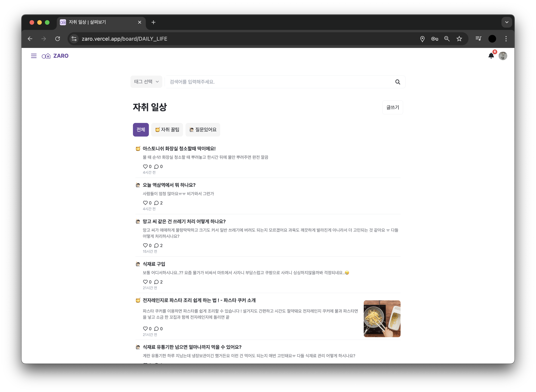The height and width of the screenshot is (392, 536).
Task: Open post 아스토니쉬 화장실 청소할때 딱이에요!
Action: pyautogui.click(x=179, y=149)
